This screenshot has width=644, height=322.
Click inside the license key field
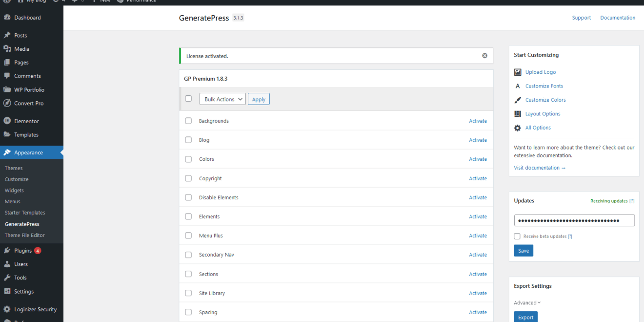click(574, 220)
